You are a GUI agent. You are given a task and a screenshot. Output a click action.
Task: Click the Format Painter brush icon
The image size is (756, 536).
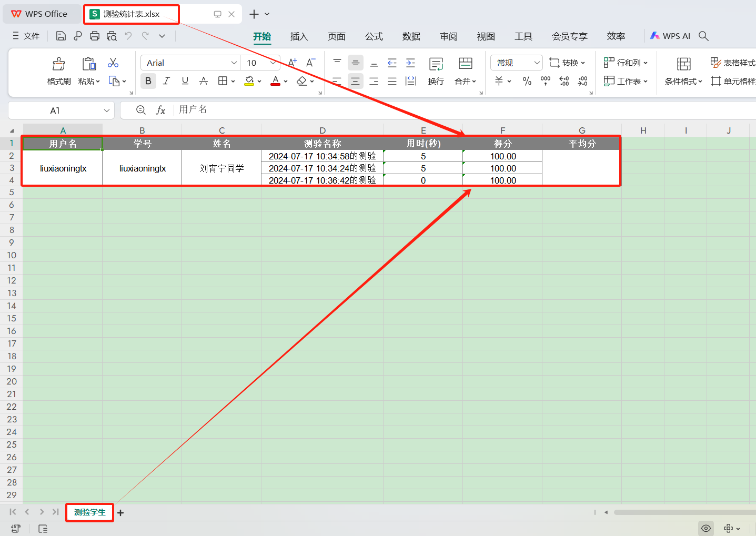point(58,65)
